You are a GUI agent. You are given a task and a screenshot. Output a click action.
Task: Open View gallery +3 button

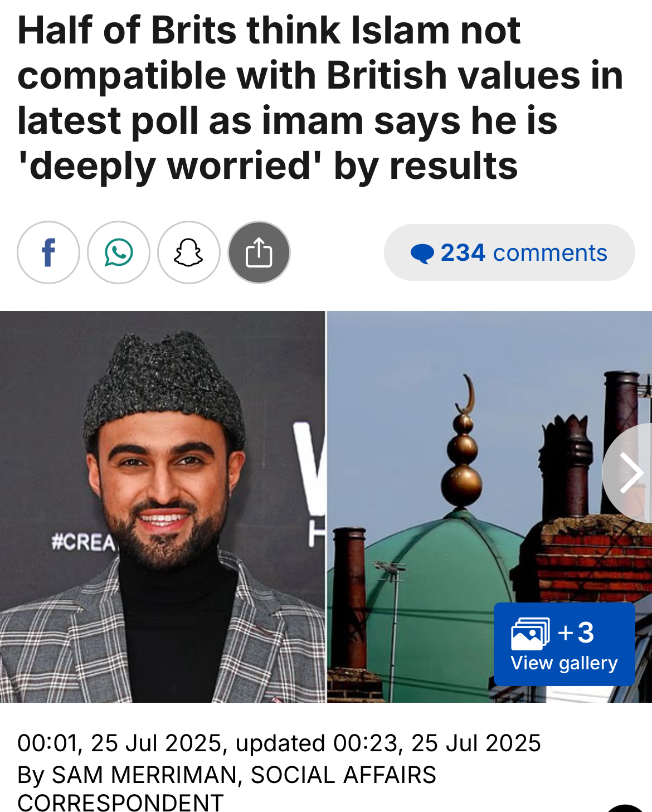coord(564,644)
